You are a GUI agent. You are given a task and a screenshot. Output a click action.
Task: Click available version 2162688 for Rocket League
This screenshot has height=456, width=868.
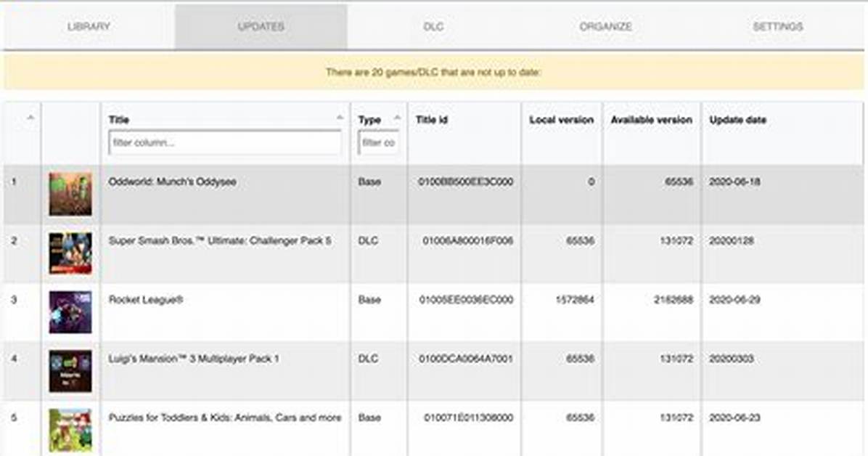[673, 300]
